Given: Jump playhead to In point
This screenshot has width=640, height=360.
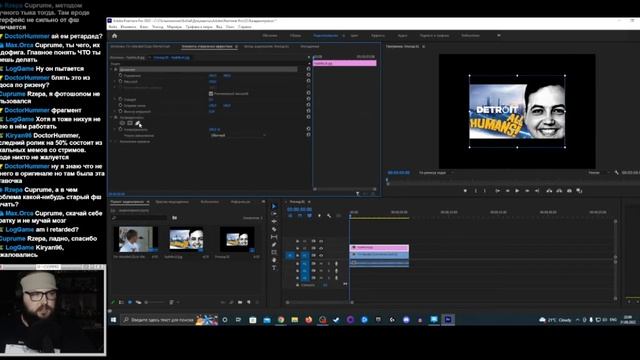Looking at the screenshot, I should [497, 191].
